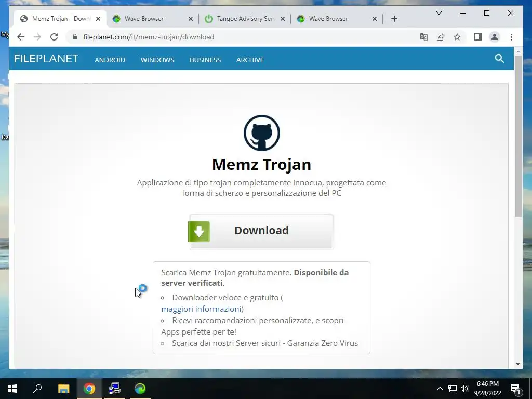Switch to the first Wave Browser tab
This screenshot has width=532, height=399.
(x=153, y=19)
